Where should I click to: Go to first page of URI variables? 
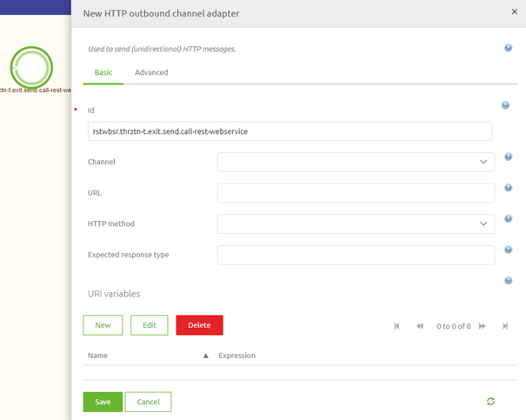(396, 326)
